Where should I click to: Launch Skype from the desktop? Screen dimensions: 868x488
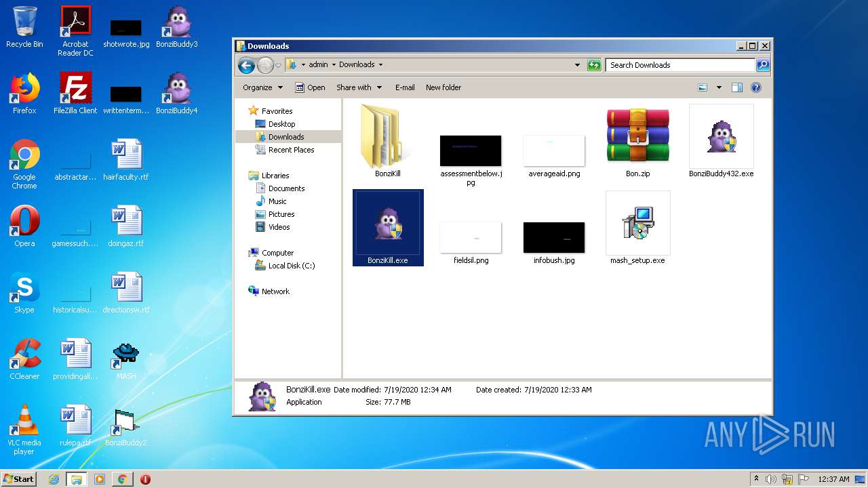point(24,293)
